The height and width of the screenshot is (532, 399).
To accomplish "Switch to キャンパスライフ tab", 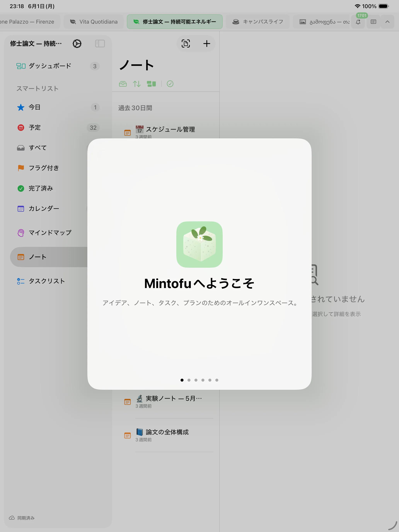I will tap(257, 22).
